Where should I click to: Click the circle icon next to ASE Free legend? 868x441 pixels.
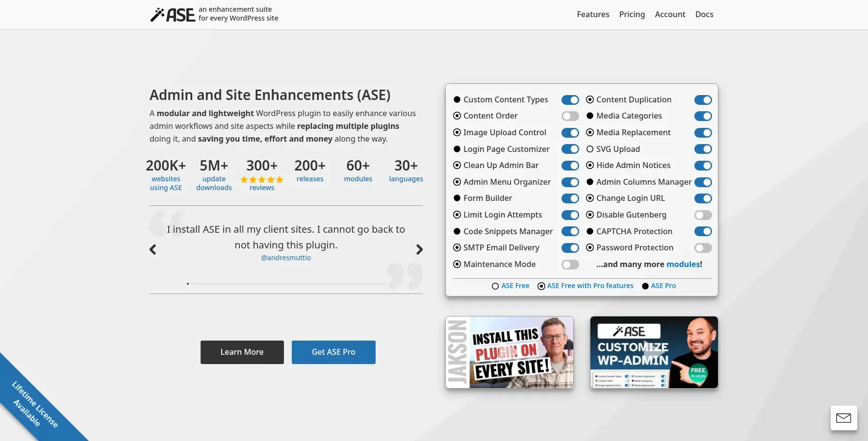point(495,286)
